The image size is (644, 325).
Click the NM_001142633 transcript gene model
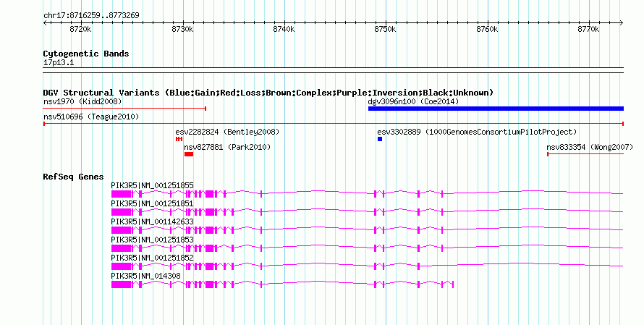[x=367, y=230]
